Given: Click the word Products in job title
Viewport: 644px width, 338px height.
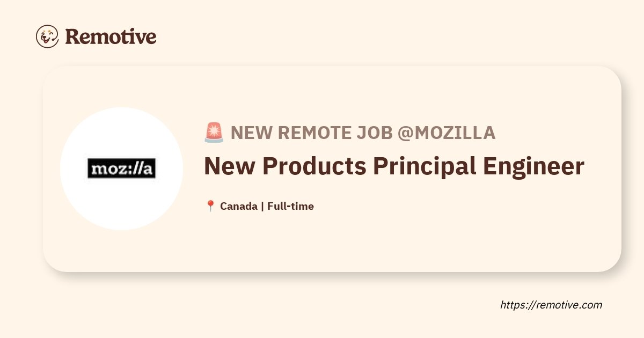Looking at the screenshot, I should tap(313, 167).
